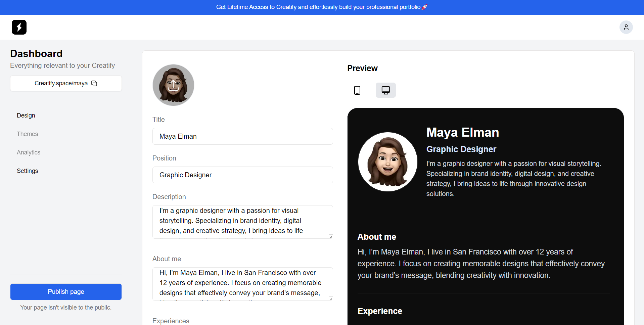Switch preview to mobile device view
Image resolution: width=644 pixels, height=325 pixels.
coord(357,90)
